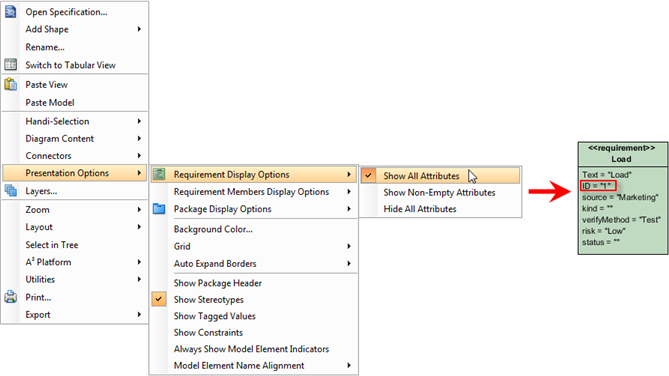Expand the Layout submenu arrow
Screen dimensions: 669x376
(x=139, y=227)
